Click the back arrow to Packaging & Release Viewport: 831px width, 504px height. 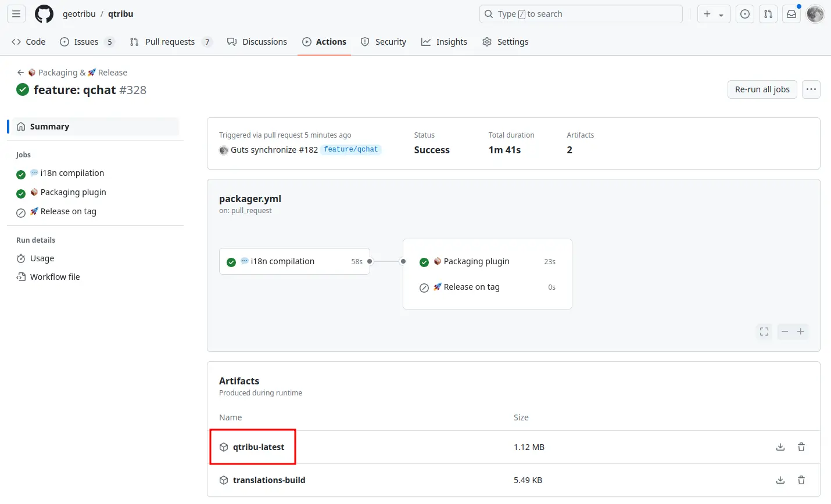click(20, 73)
